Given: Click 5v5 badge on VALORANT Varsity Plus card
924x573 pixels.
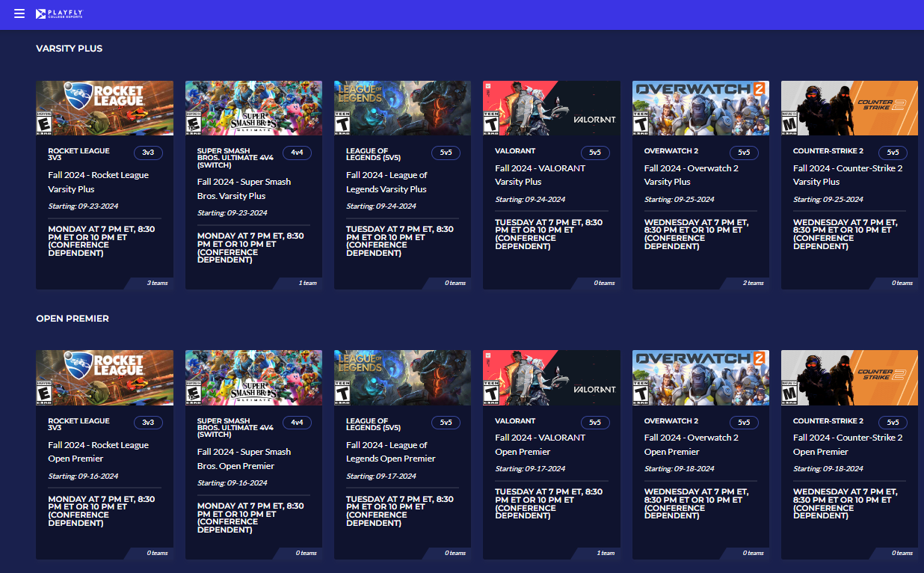Looking at the screenshot, I should [x=595, y=153].
